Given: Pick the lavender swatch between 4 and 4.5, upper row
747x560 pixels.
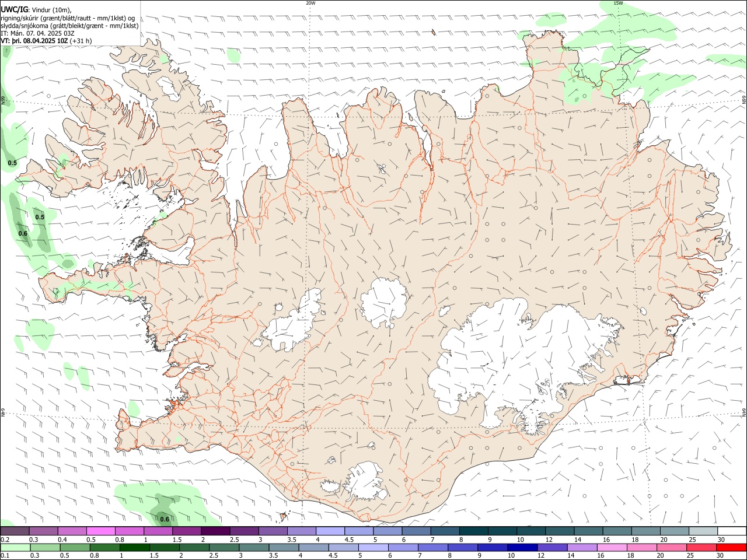Looking at the screenshot, I should tap(330, 531).
